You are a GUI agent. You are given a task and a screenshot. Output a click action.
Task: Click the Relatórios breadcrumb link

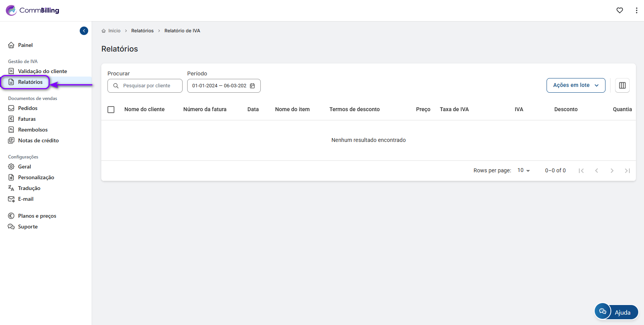[142, 31]
